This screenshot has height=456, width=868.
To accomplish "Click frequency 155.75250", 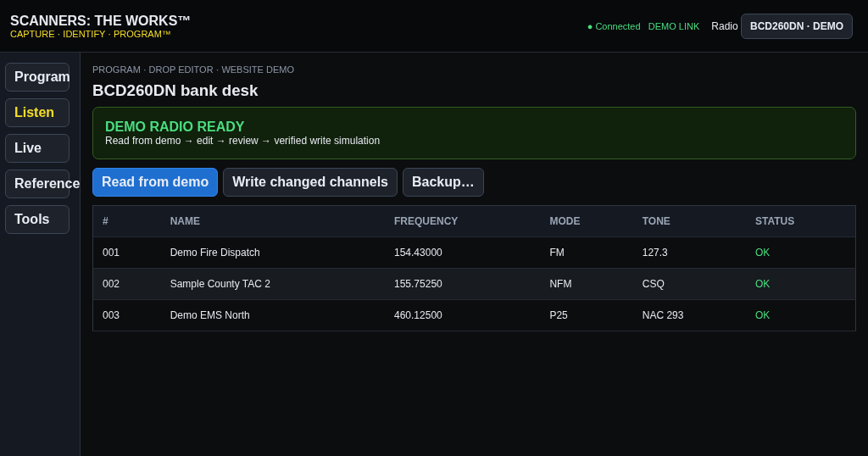I will coord(418,284).
